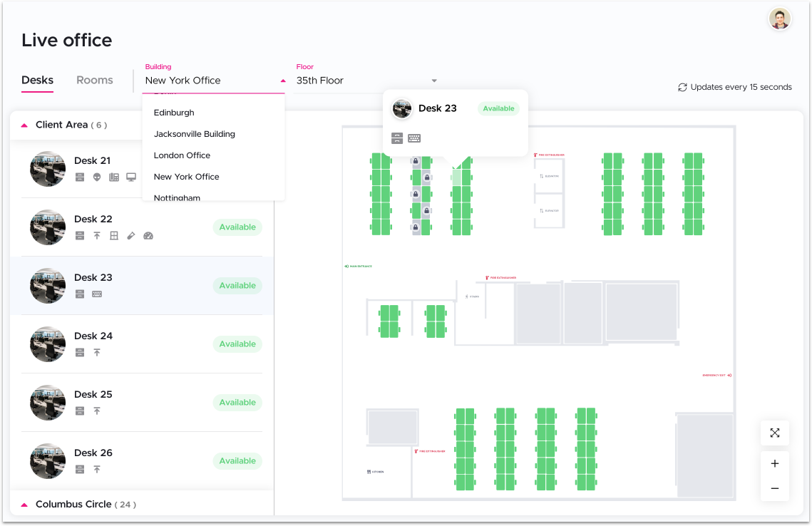Select the Desk 24 row name
The image size is (812, 526).
click(x=93, y=336)
